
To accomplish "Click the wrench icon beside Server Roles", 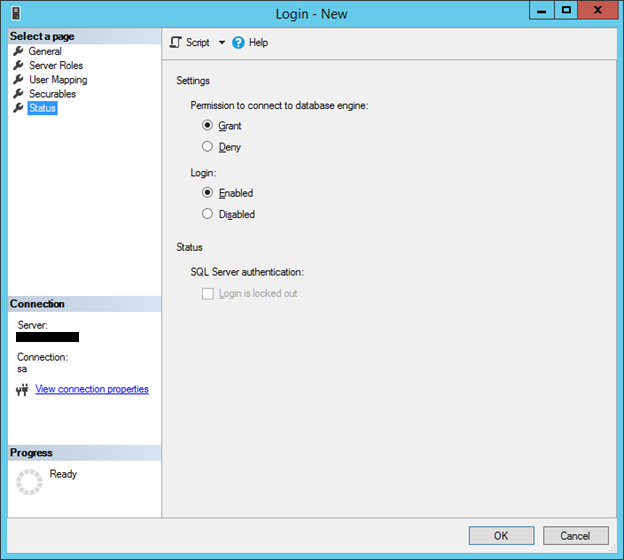I will click(18, 65).
